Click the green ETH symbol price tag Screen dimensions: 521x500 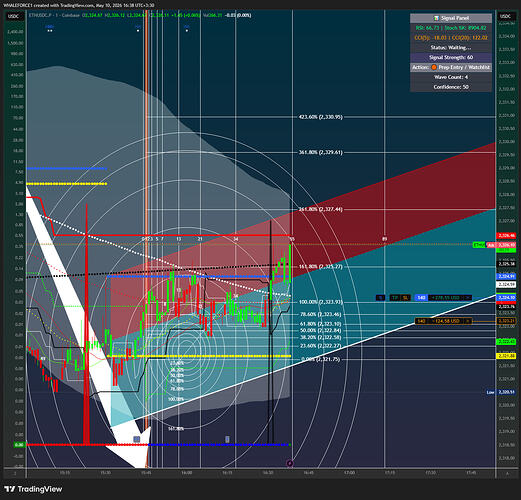[479, 245]
